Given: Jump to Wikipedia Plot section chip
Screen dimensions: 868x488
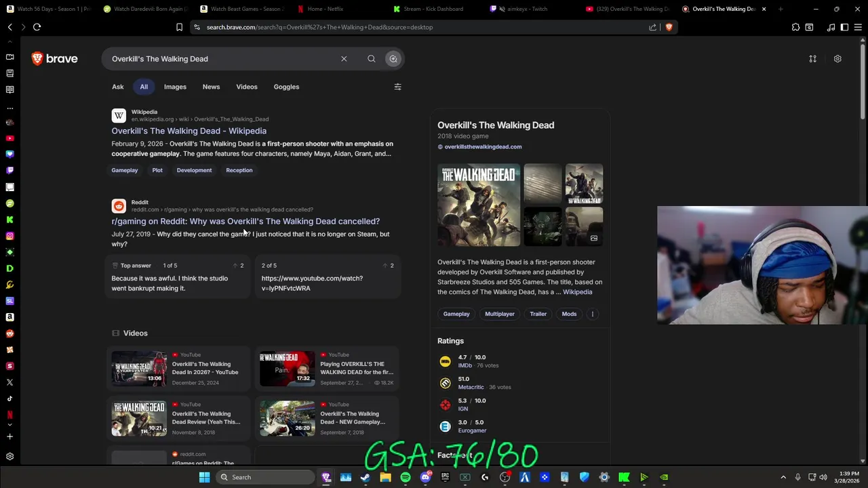Looking at the screenshot, I should (x=157, y=170).
